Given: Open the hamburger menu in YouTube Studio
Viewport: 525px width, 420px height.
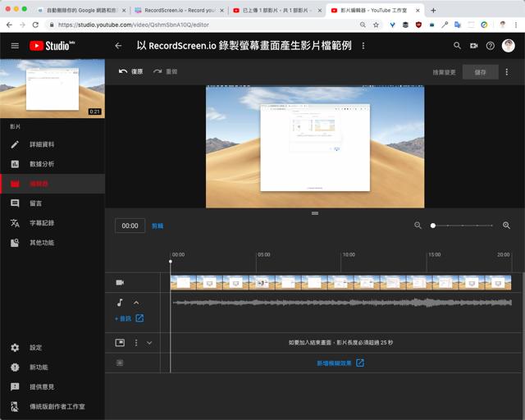Looking at the screenshot, I should (x=15, y=46).
